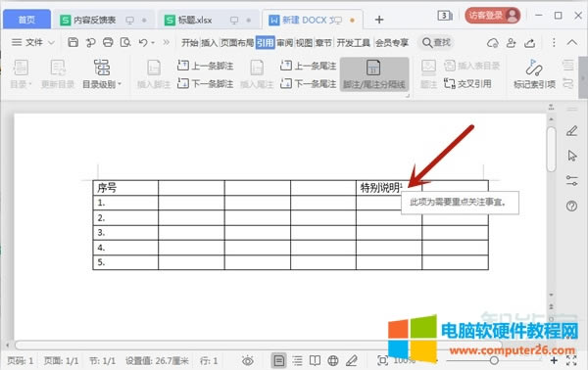
Task: Toggle the 脚注/尾注分隔线 separator line button
Action: point(374,74)
